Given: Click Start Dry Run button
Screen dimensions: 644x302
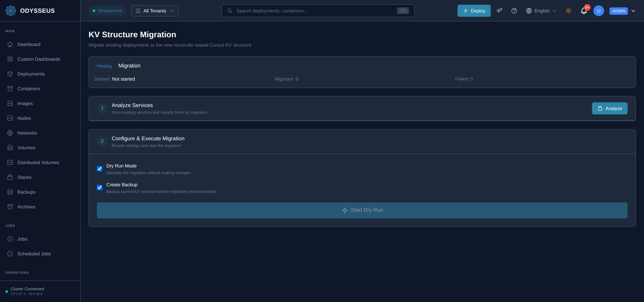Looking at the screenshot, I should click(362, 210).
